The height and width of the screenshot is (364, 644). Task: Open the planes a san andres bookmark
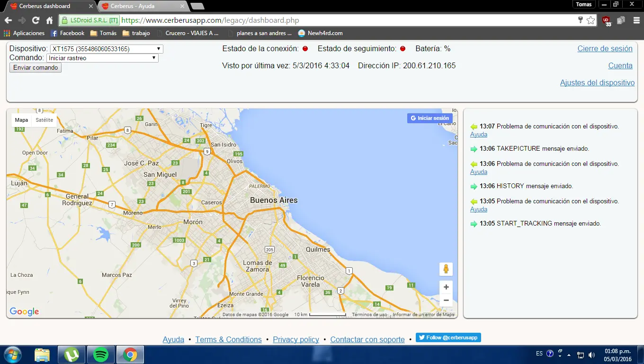coord(259,33)
